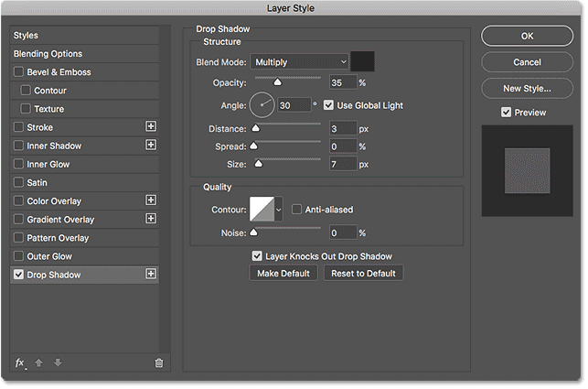Click the trash icon to delete effect

[x=158, y=362]
